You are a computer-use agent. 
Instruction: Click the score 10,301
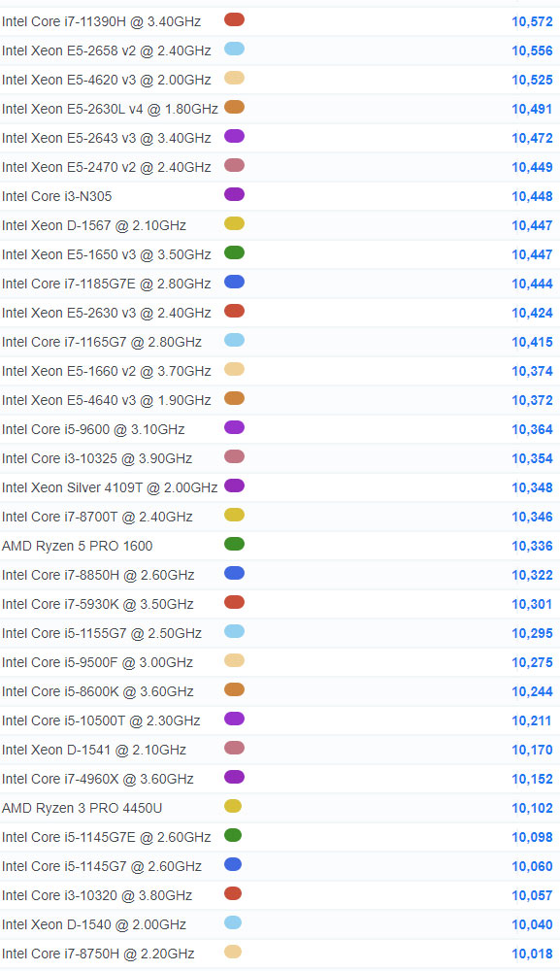tap(532, 604)
